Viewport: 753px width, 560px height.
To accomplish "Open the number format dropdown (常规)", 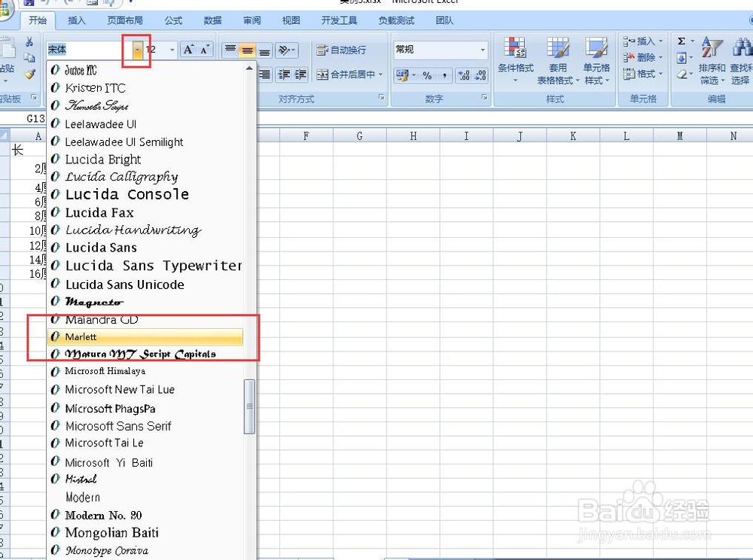I will 483,50.
